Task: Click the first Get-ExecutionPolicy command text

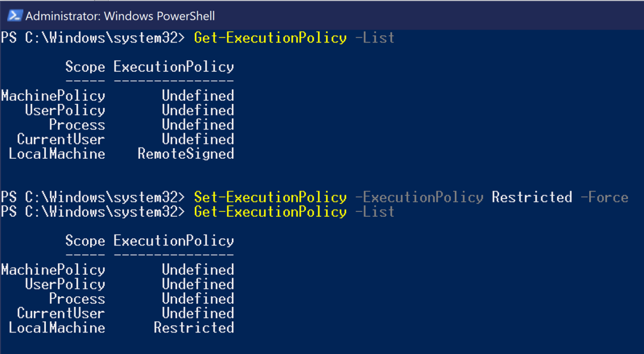Action: coord(270,38)
